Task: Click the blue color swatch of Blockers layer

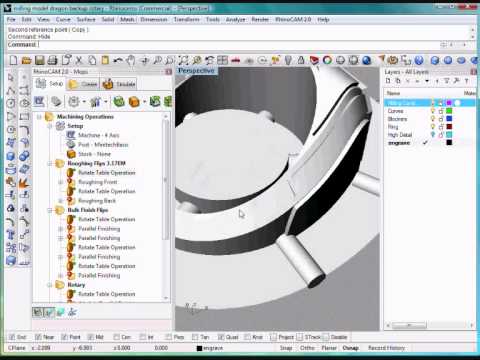Action: (449, 119)
